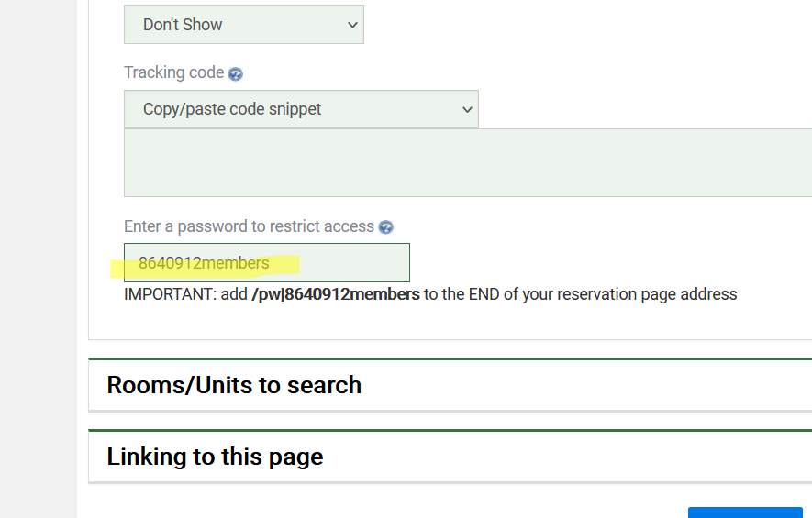This screenshot has height=518, width=812.
Task: Click the help icon beside Tracking code
Action: coord(236,74)
